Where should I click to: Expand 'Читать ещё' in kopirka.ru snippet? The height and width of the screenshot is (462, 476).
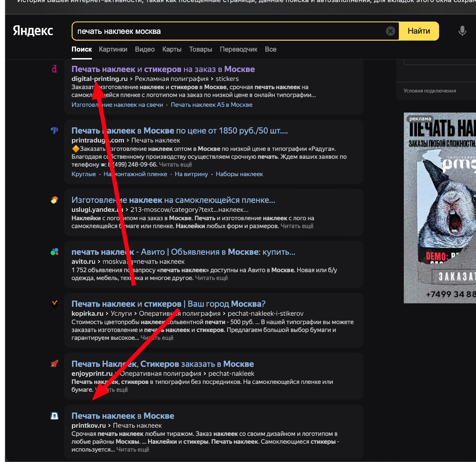tap(157, 338)
